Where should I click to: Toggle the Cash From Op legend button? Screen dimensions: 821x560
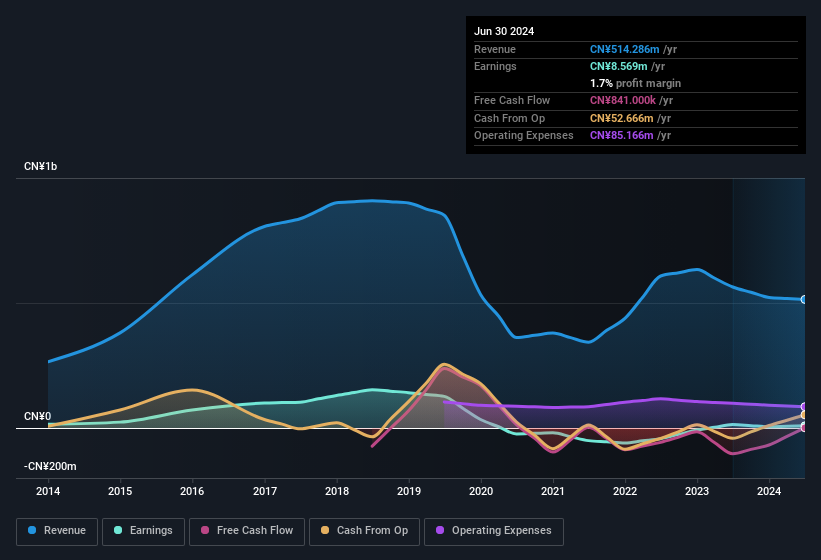[364, 531]
